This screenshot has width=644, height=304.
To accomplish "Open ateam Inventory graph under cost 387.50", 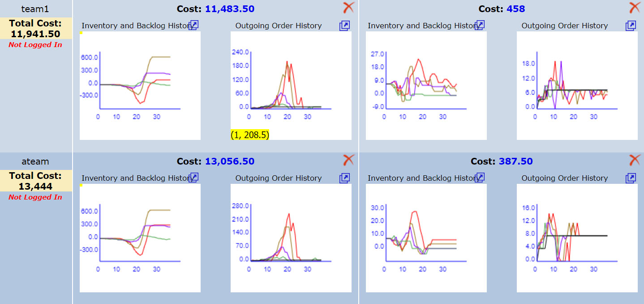I will [x=426, y=238].
